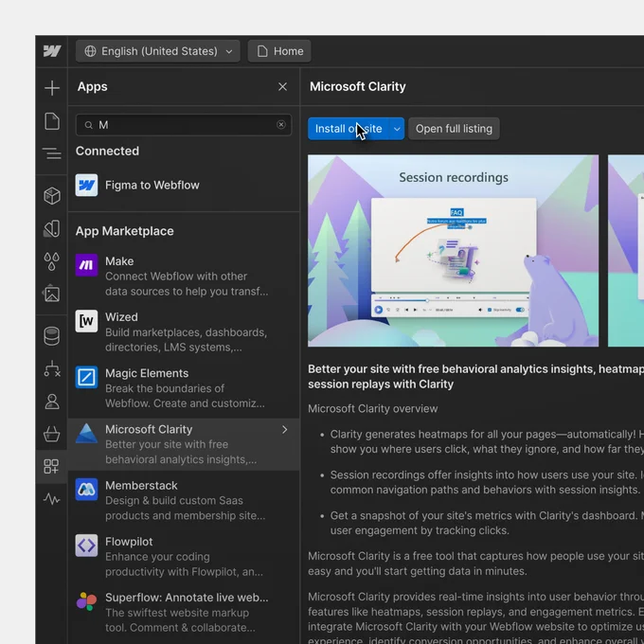
Task: Click the Webflow logo menu icon
Action: pyautogui.click(x=52, y=51)
